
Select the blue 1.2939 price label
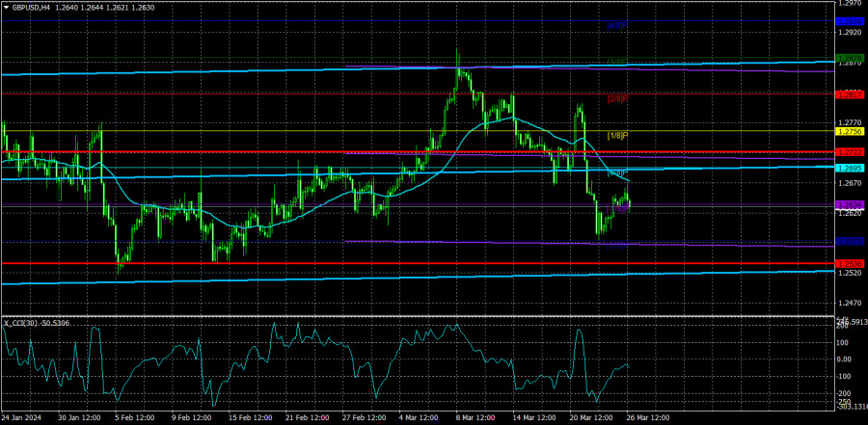(850, 21)
